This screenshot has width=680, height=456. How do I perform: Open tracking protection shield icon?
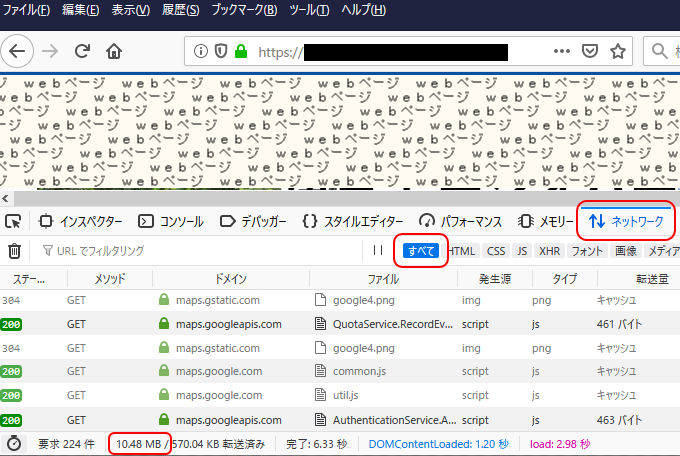click(x=221, y=51)
